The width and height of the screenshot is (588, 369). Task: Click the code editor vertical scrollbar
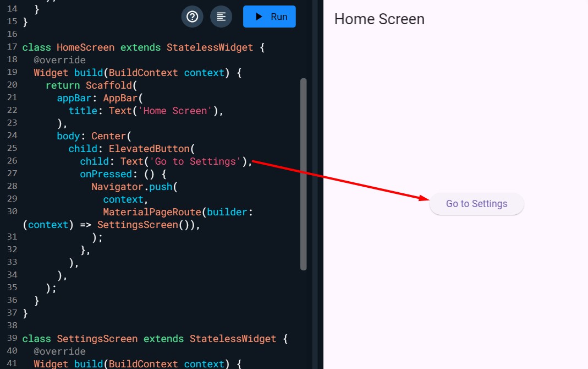click(x=304, y=174)
